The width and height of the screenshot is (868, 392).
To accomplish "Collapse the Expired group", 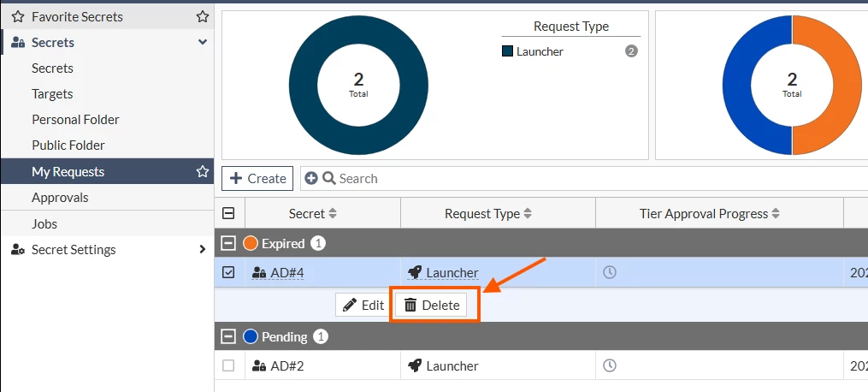I will (228, 243).
